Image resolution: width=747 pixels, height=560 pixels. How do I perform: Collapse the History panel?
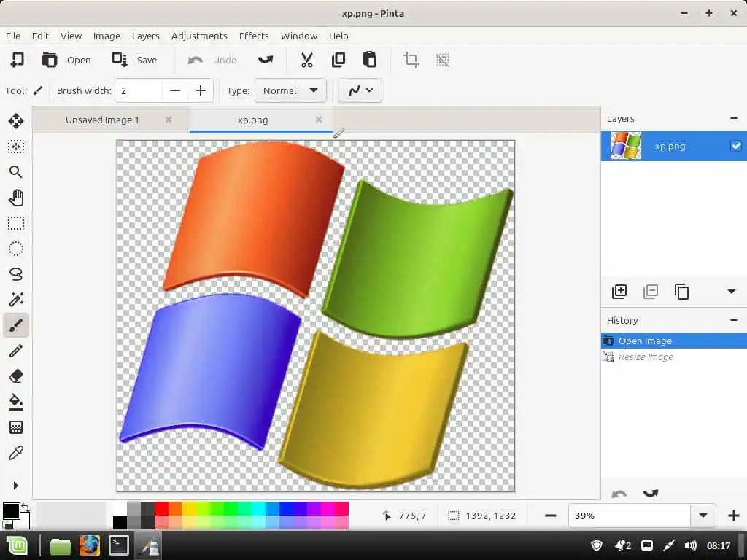tap(734, 320)
